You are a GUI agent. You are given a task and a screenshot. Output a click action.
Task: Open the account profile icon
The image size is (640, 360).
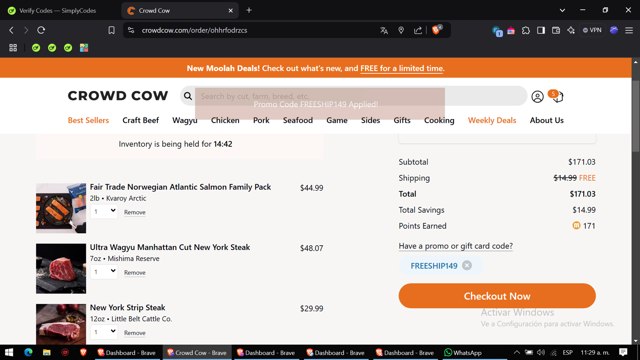click(x=537, y=97)
